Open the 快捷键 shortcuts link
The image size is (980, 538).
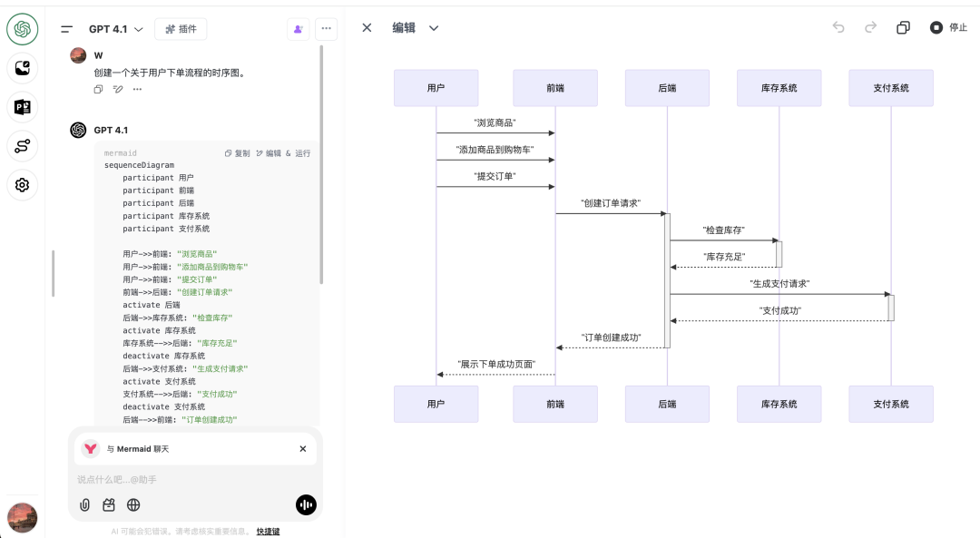click(x=267, y=530)
